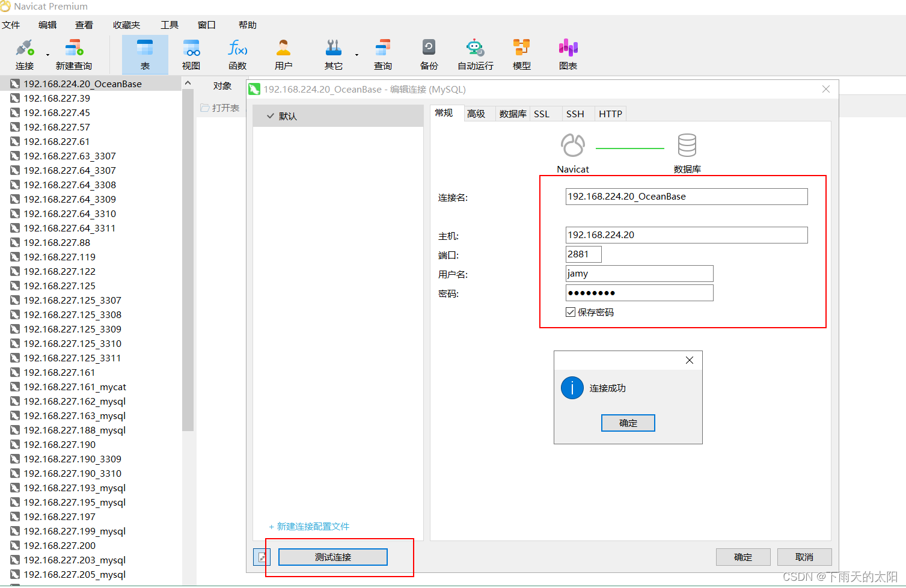This screenshot has height=588, width=906.
Task: Open the 窗口 menu
Action: [x=206, y=25]
